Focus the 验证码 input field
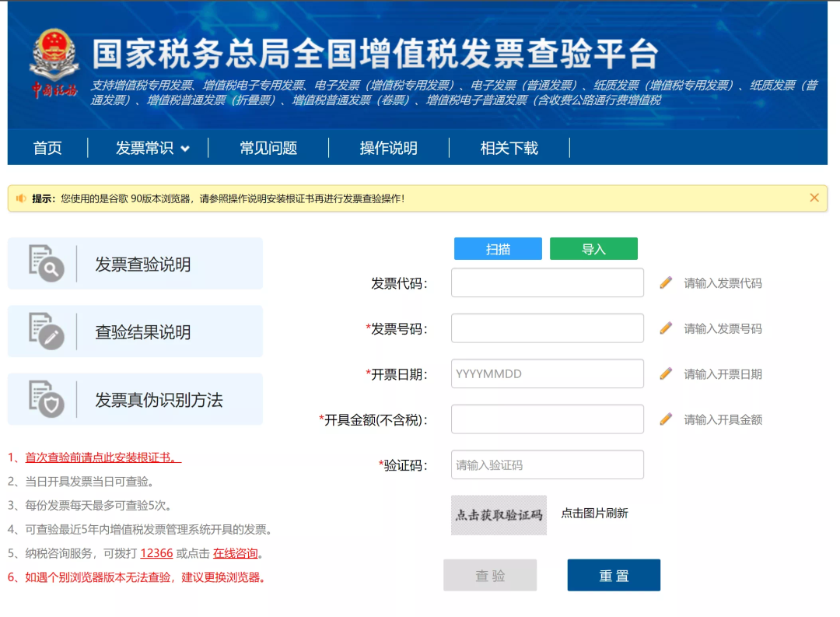 pos(548,465)
